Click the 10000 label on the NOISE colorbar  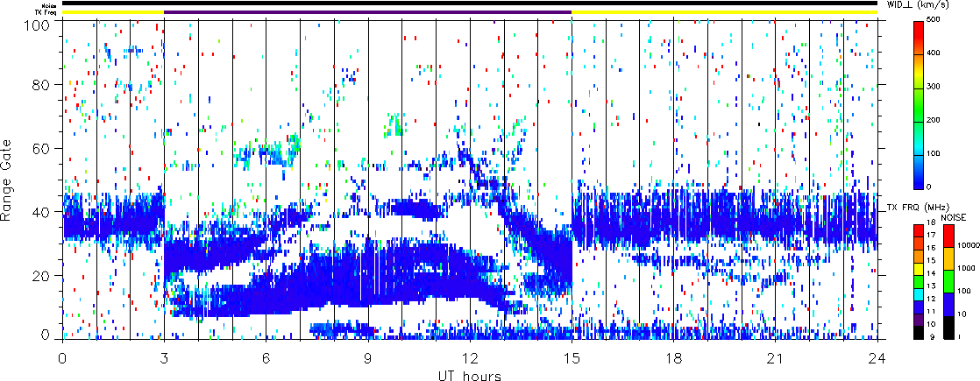pyautogui.click(x=964, y=246)
